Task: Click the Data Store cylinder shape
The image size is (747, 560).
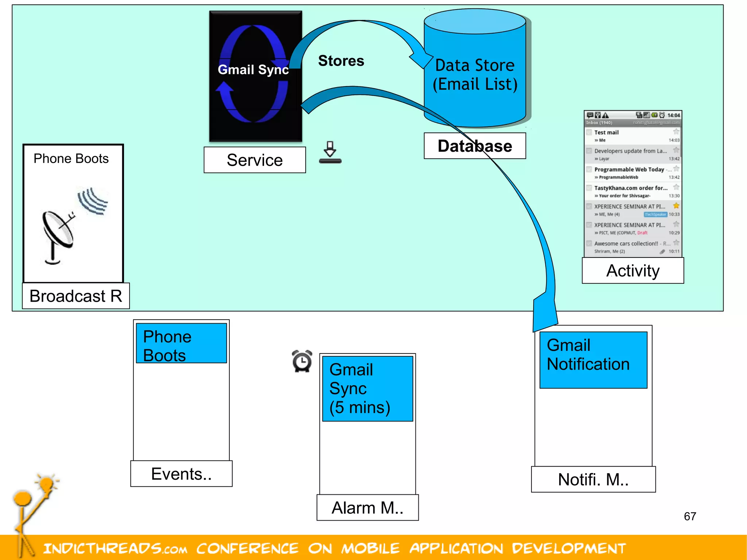Action: (475, 73)
